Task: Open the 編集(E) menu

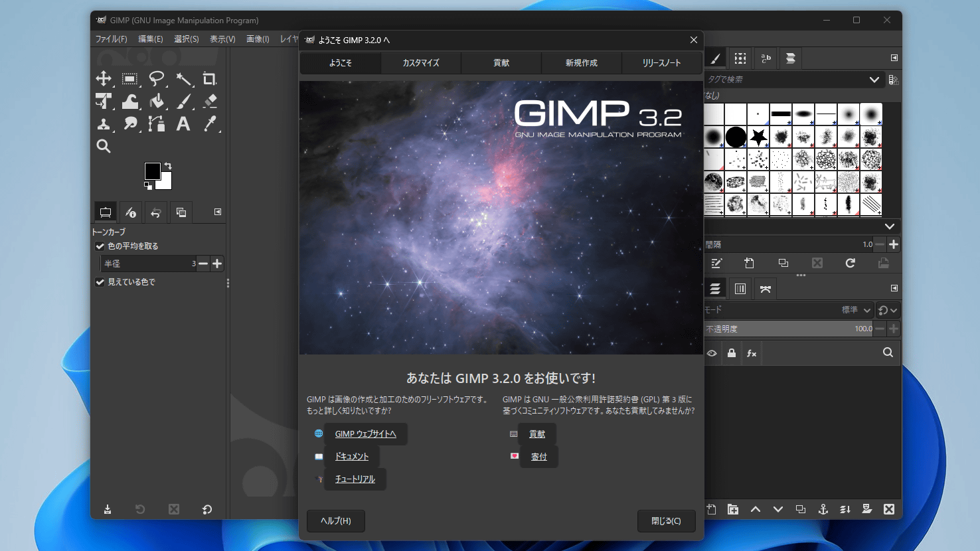Action: 150,39
